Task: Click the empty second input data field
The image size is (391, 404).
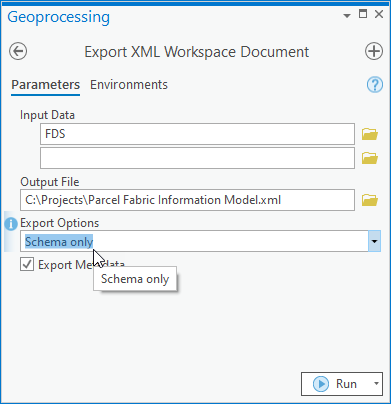Action: (x=197, y=158)
